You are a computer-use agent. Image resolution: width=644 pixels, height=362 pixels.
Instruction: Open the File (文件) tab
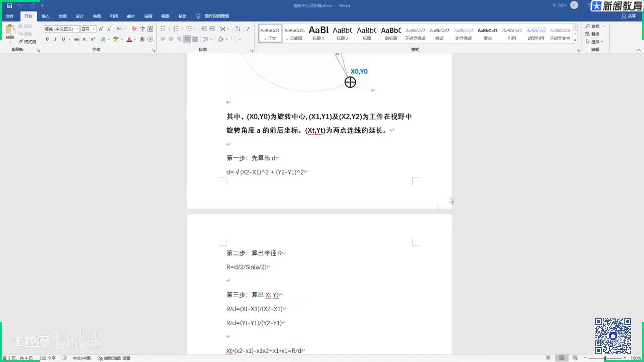click(x=10, y=17)
